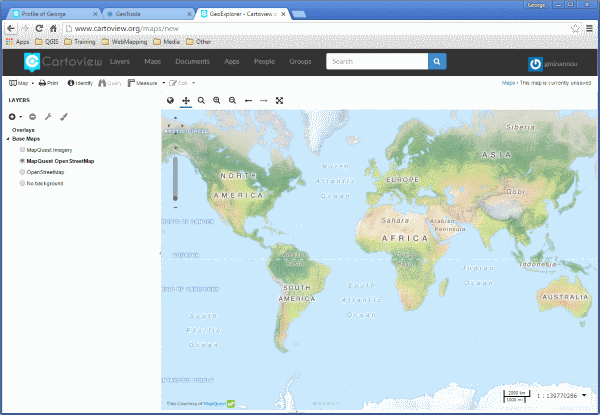Click the zoom out magnifier icon
This screenshot has width=600, height=415.
232,100
